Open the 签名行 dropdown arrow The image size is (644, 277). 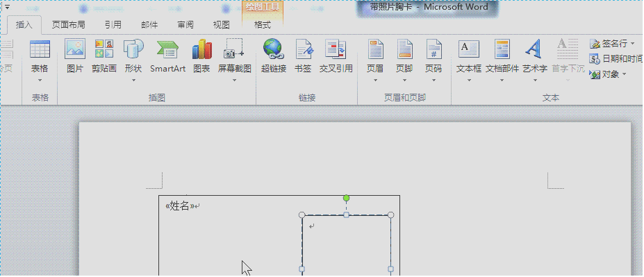tap(632, 44)
